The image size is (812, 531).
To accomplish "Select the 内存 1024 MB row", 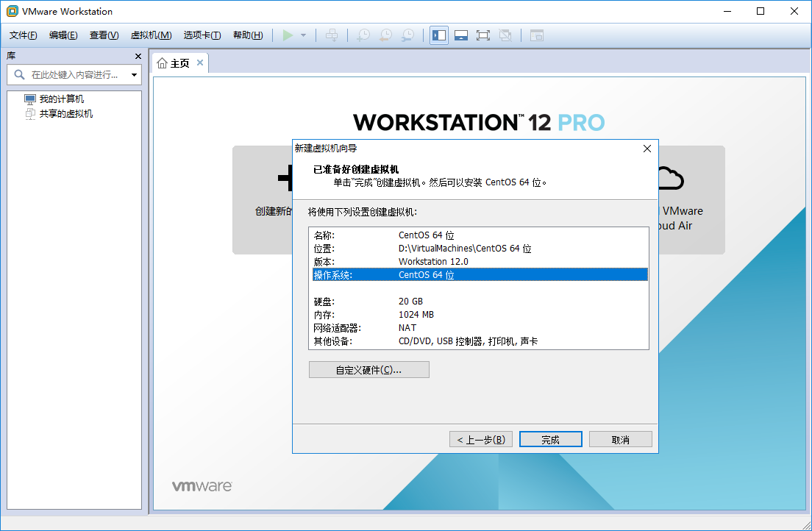I will pyautogui.click(x=480, y=315).
